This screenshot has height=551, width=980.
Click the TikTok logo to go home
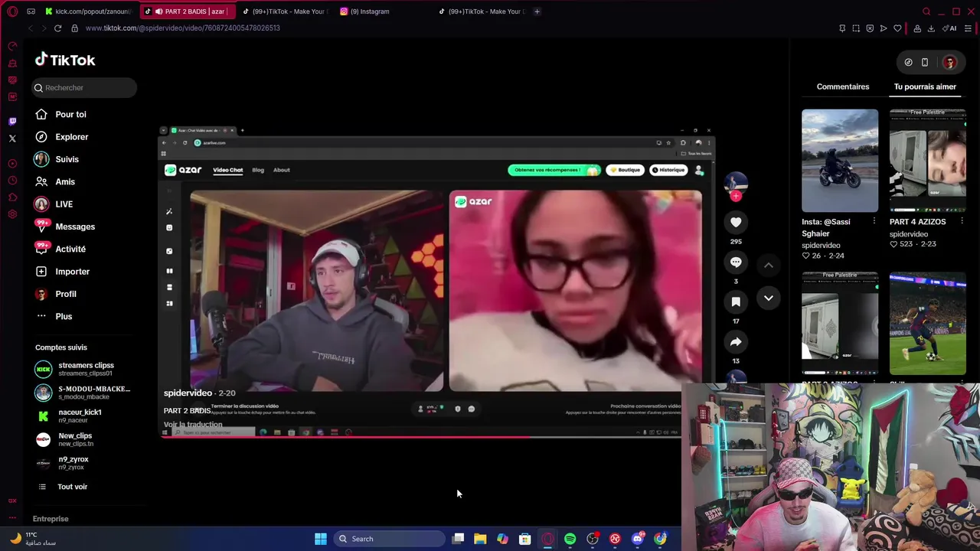[x=65, y=60]
